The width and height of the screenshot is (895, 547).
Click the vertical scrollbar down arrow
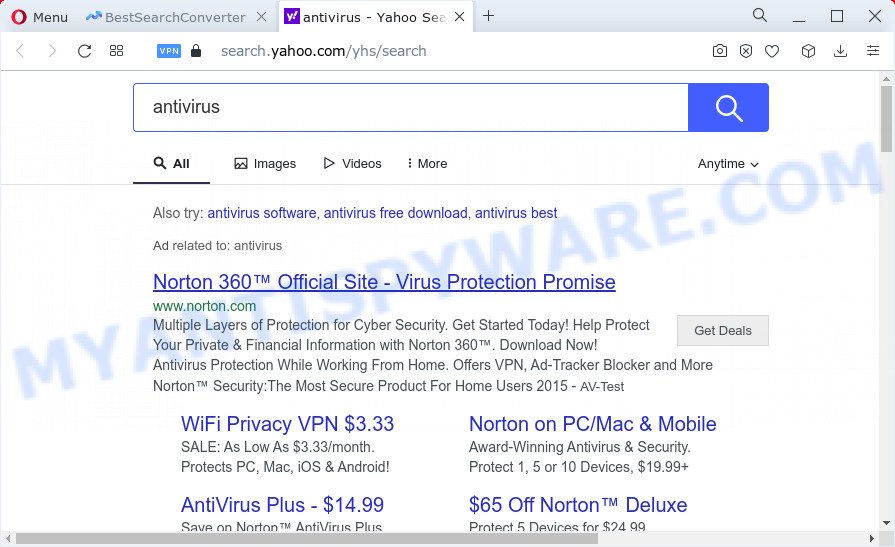886,522
